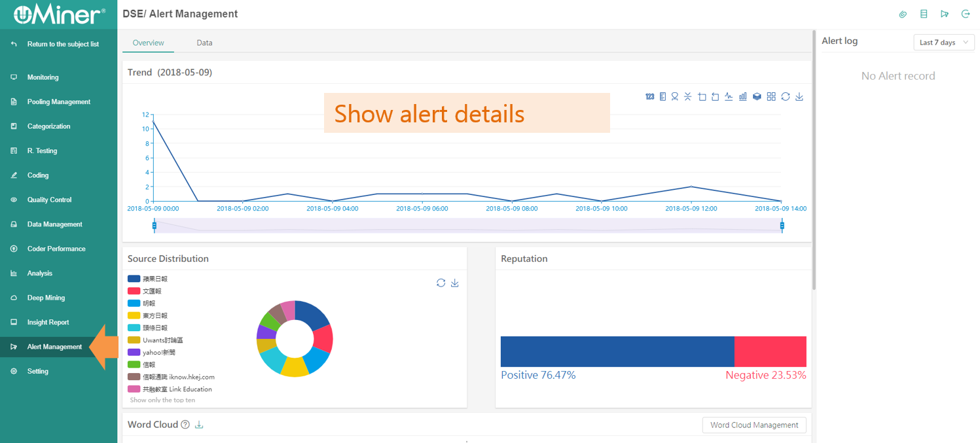Viewport: 980px width, 443px height.
Task: Click the logout icon in top-right header
Action: [x=965, y=14]
